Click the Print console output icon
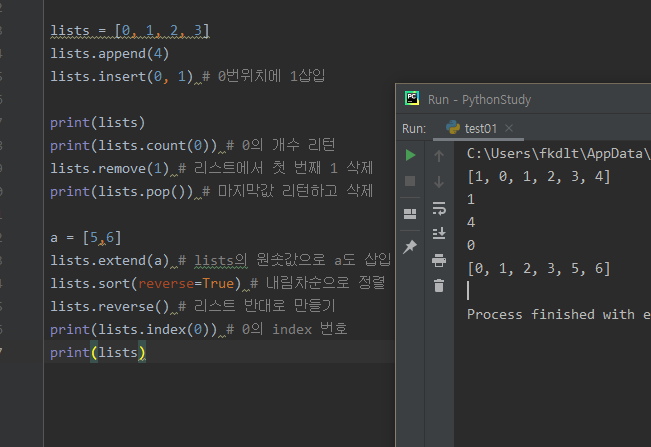Screen dimensions: 651x447 point(439,260)
